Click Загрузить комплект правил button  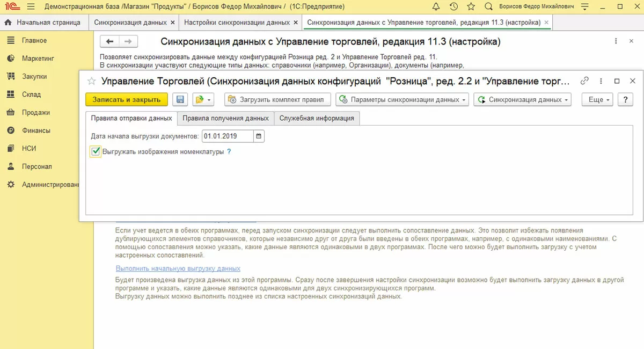(277, 99)
